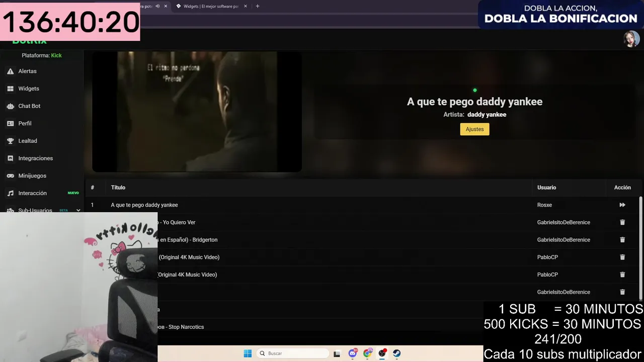Open Discord from the taskbar
Screen dimensions: 644x362
pyautogui.click(x=353, y=353)
